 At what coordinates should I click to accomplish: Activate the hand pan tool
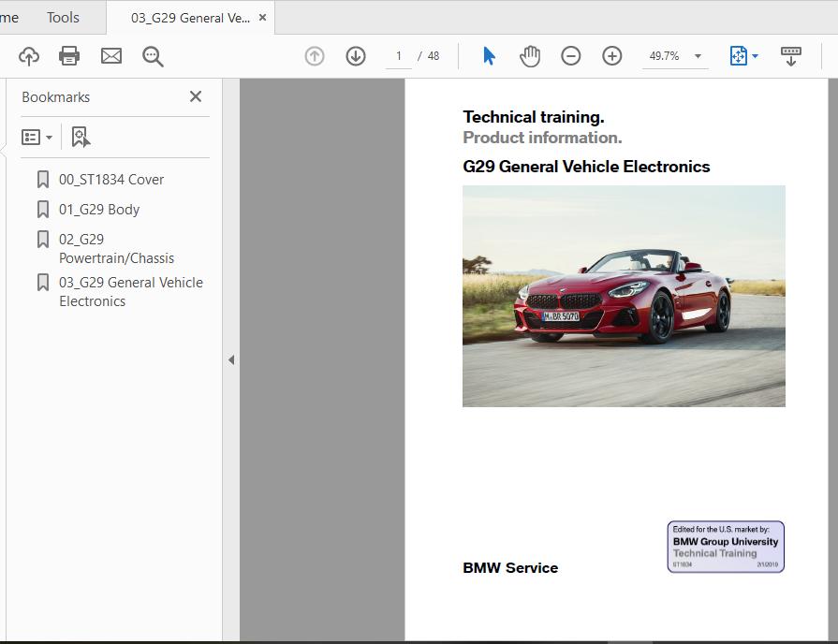point(530,56)
